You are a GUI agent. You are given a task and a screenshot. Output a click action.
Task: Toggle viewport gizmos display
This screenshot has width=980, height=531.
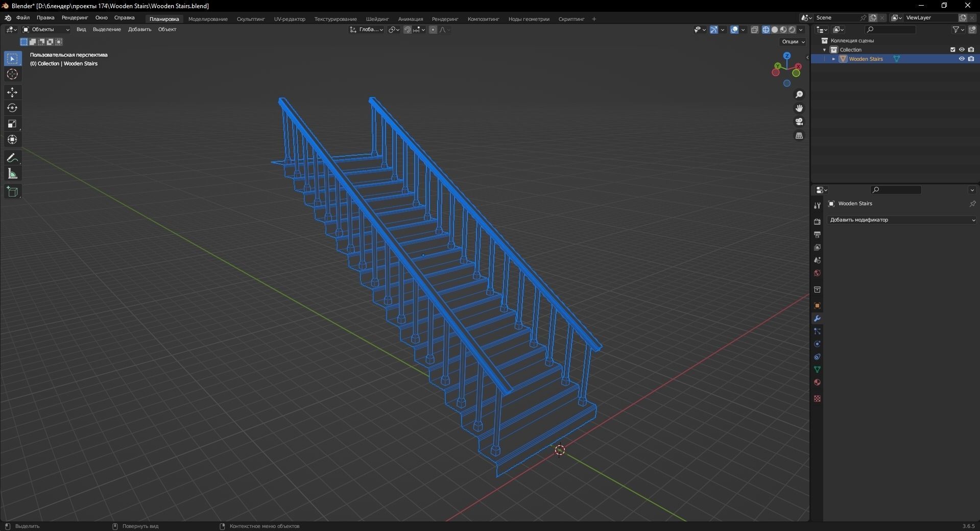(x=714, y=30)
